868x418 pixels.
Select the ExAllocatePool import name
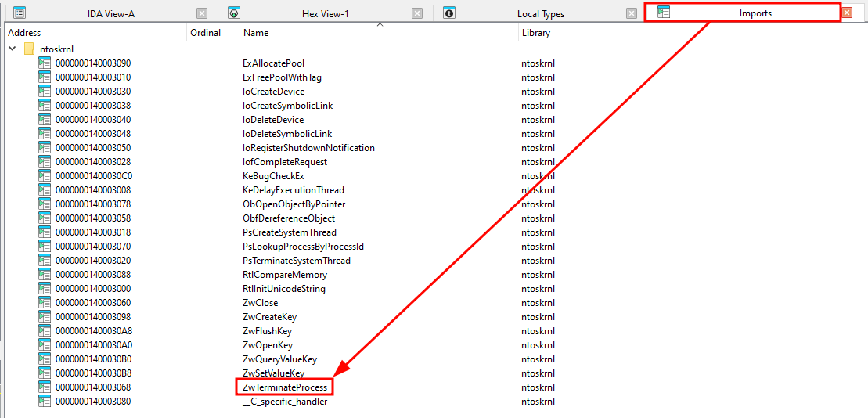coord(273,63)
